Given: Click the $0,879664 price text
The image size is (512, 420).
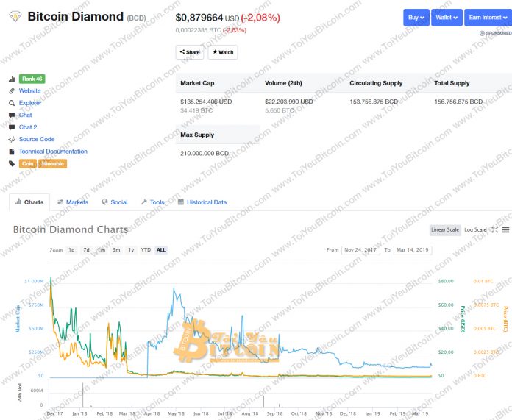Looking at the screenshot, I should tap(199, 18).
